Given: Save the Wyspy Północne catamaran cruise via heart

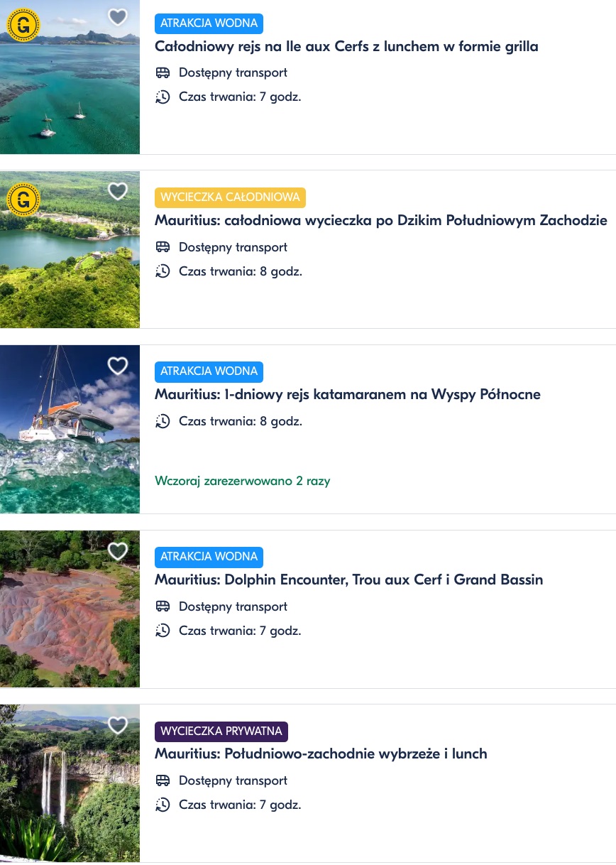Looking at the screenshot, I should point(118,366).
